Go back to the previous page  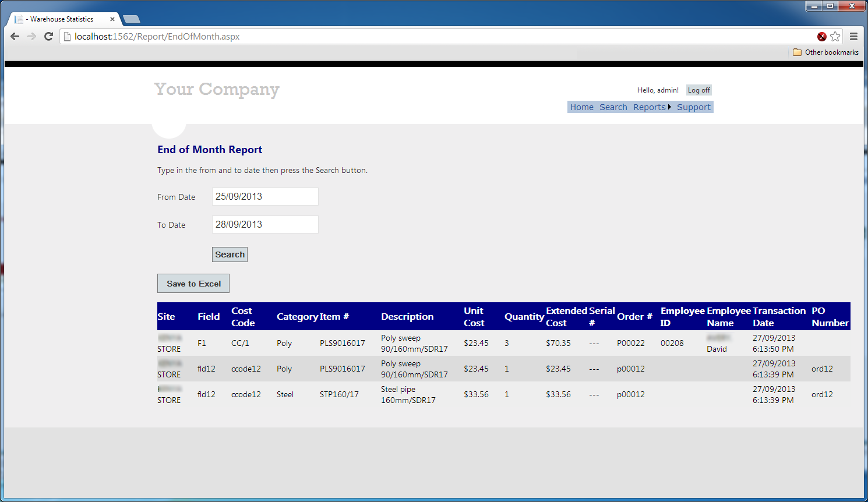click(15, 36)
